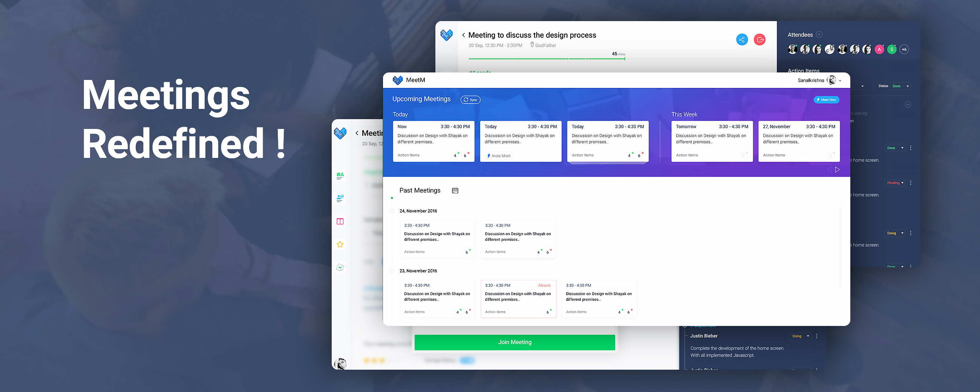Open the 'Now' meeting card

pos(434,142)
